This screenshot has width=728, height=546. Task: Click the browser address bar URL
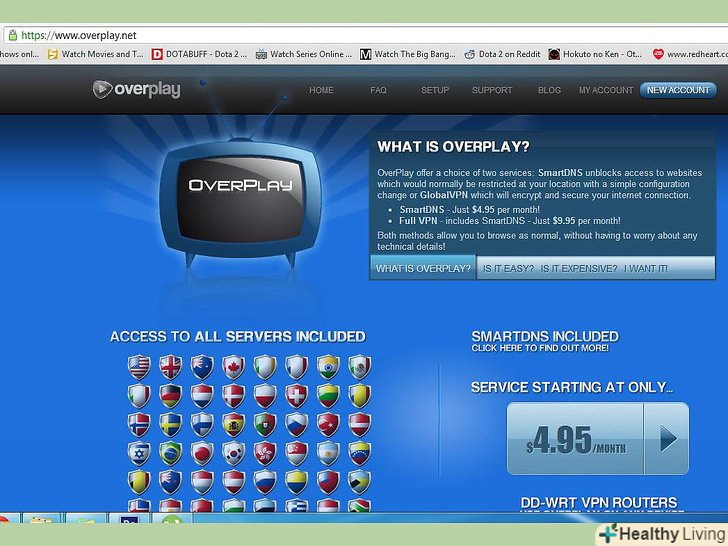79,35
